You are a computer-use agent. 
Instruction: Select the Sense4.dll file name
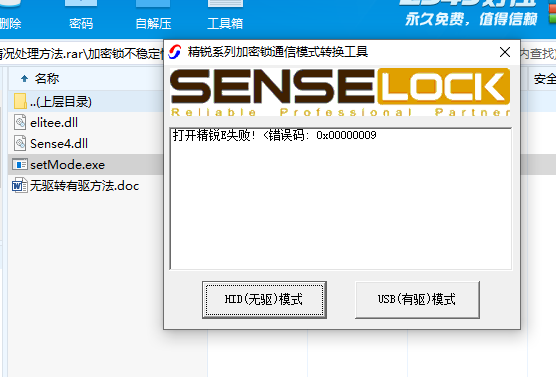[x=59, y=144]
